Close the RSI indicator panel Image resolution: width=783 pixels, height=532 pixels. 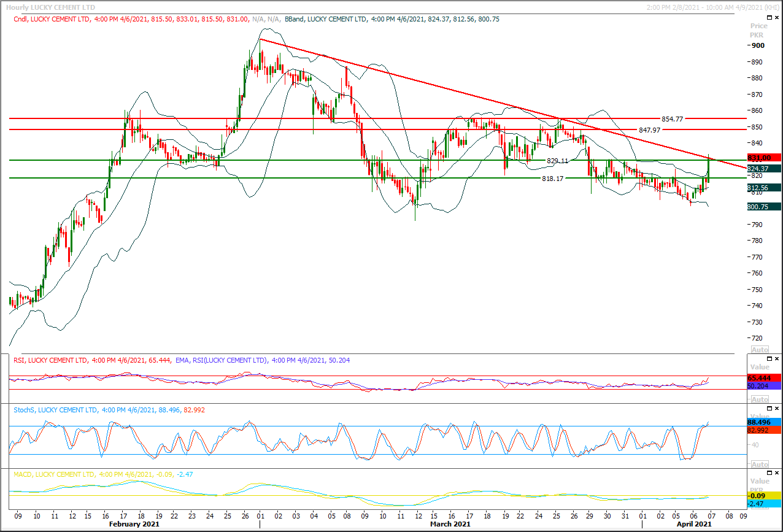tap(777, 359)
